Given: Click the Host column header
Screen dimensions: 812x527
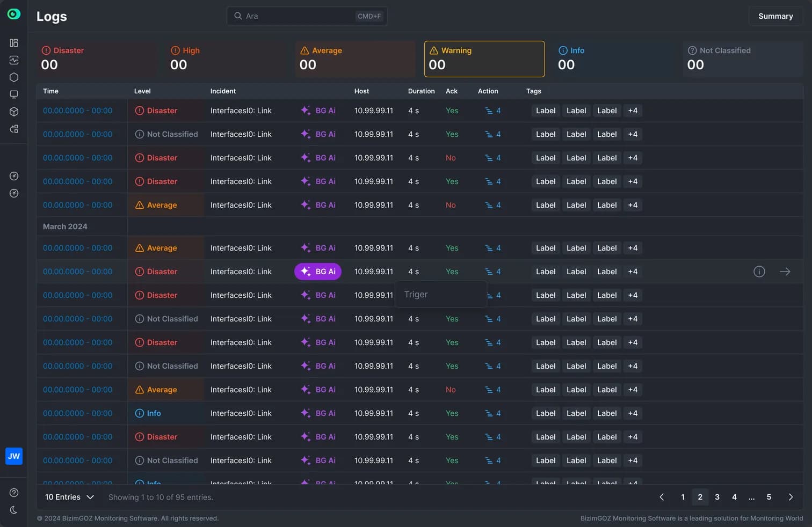Looking at the screenshot, I should click(361, 91).
